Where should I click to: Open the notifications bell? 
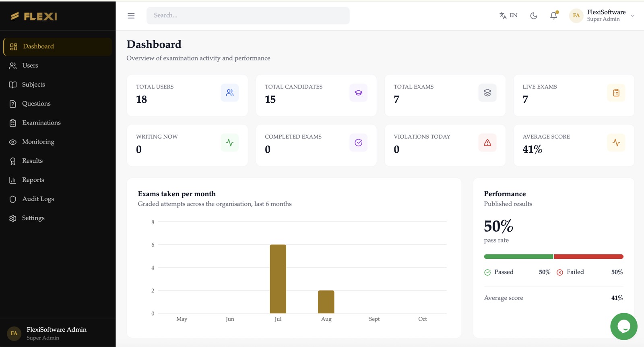554,16
